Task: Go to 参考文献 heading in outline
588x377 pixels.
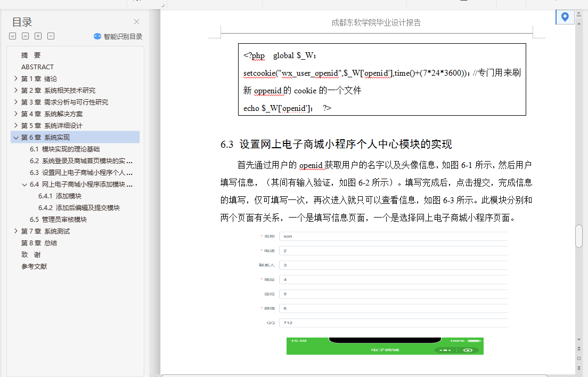Action: pos(34,266)
